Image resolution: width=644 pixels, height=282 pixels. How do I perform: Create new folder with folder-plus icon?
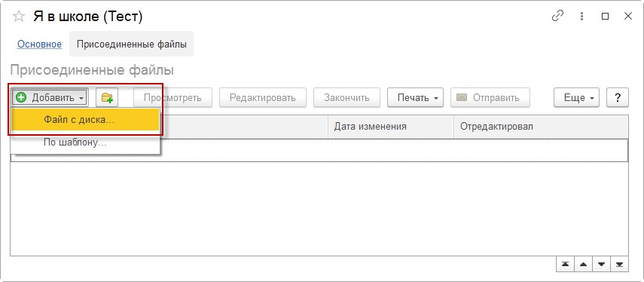point(107,98)
